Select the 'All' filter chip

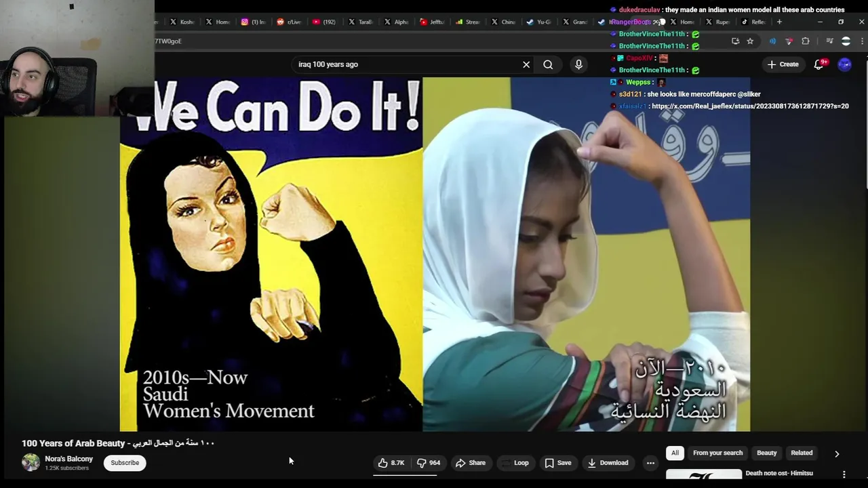tap(675, 453)
